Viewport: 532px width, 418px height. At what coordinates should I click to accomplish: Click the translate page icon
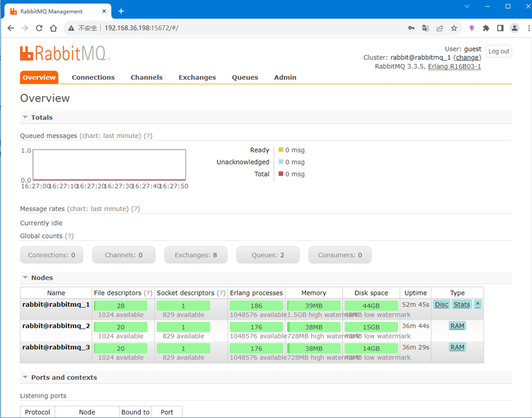(425, 28)
